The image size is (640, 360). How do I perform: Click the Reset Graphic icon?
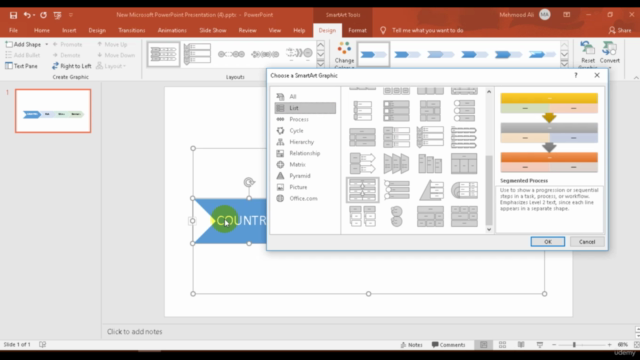(x=587, y=48)
